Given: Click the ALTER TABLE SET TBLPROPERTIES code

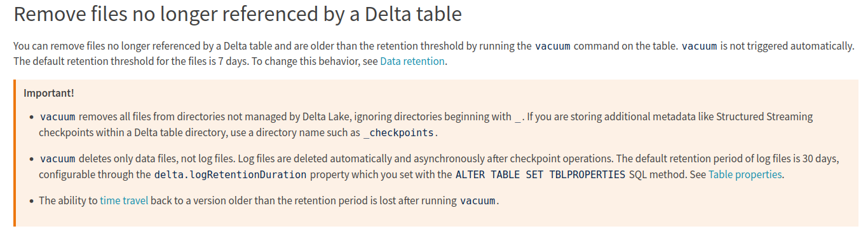Looking at the screenshot, I should coord(541,174).
